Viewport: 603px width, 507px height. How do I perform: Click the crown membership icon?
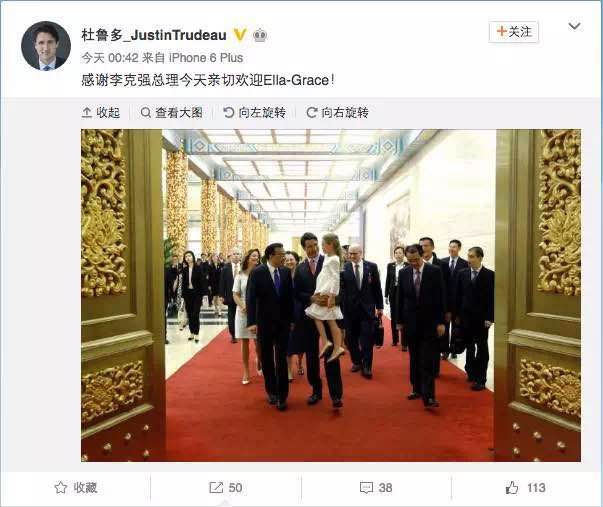tap(260, 35)
